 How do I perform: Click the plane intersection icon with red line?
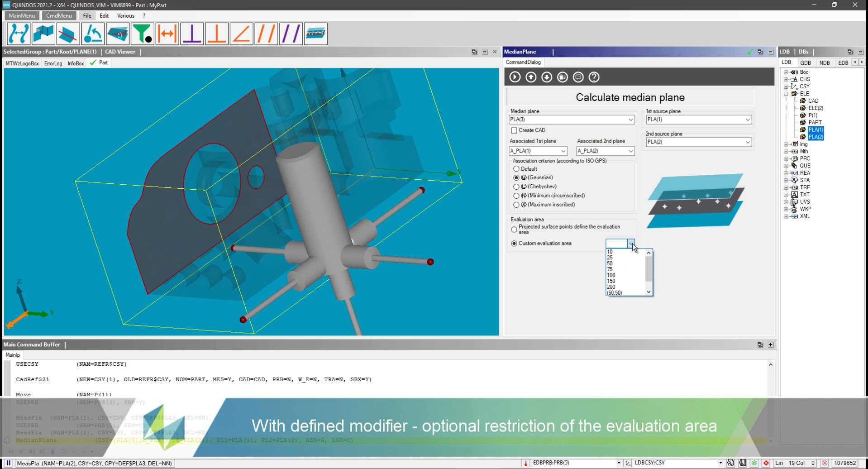(68, 34)
